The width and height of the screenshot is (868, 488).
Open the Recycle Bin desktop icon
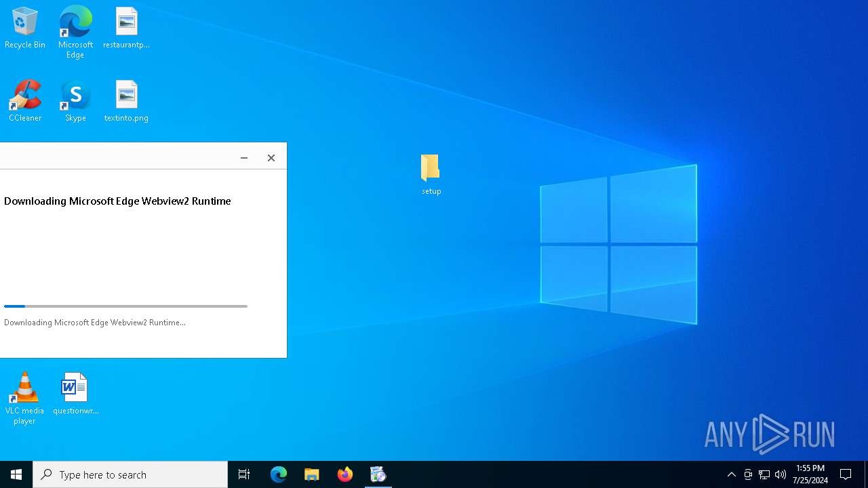coord(25,28)
